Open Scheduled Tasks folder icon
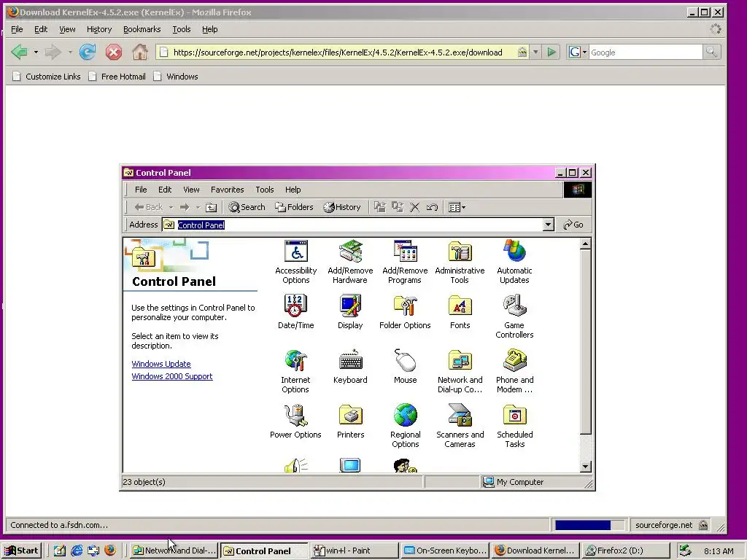The height and width of the screenshot is (560, 747). tap(514, 426)
